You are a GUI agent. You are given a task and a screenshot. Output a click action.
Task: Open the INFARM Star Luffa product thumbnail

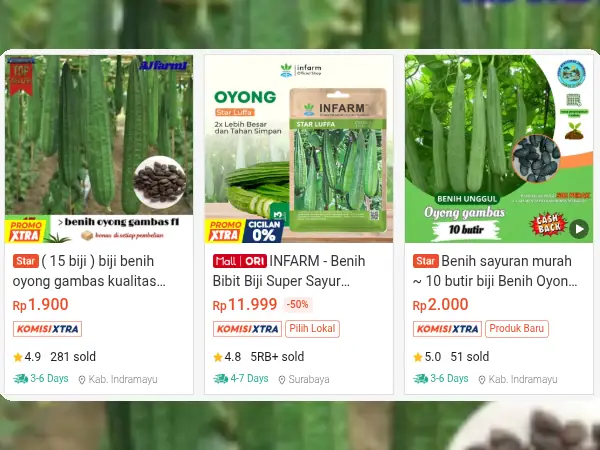(x=299, y=149)
